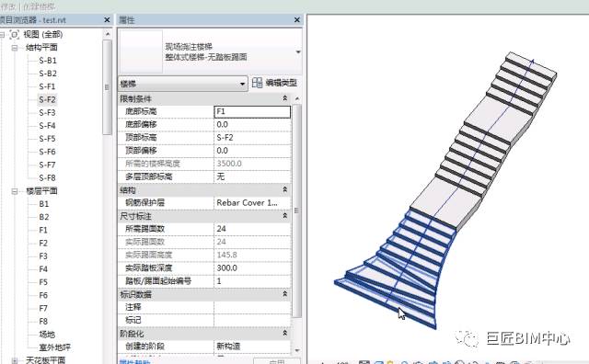Close the Properties (属性) panel
This screenshot has height=364, width=589.
click(296, 20)
